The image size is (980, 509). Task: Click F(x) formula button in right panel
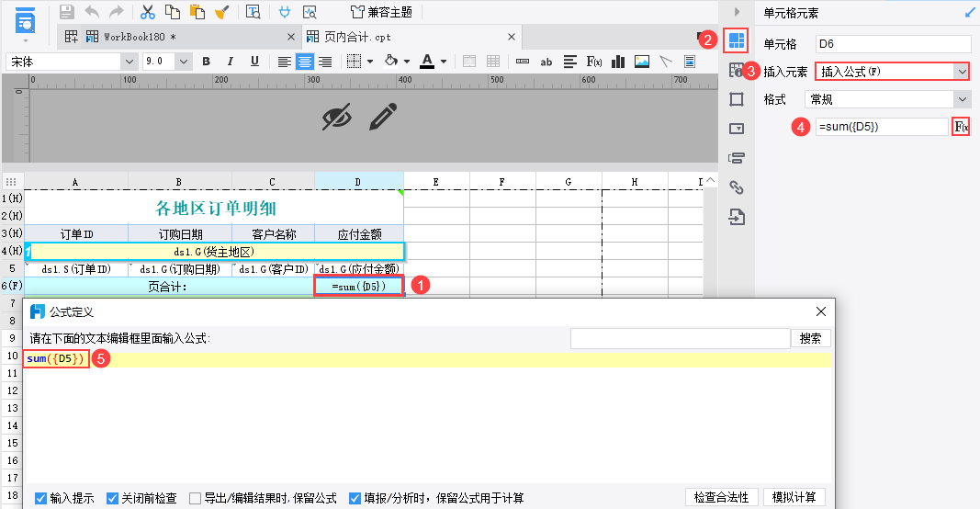[962, 127]
